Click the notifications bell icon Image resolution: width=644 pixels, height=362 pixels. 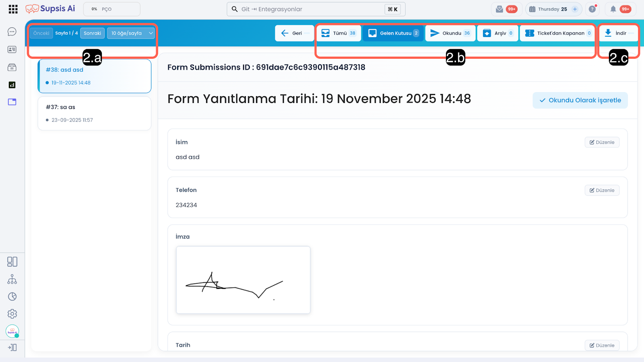pos(613,9)
